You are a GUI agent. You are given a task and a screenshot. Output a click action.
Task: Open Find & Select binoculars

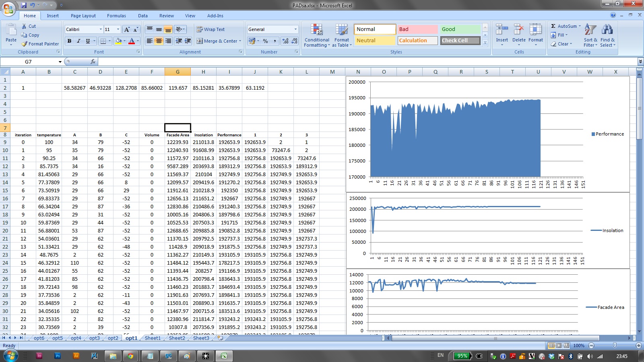(607, 35)
